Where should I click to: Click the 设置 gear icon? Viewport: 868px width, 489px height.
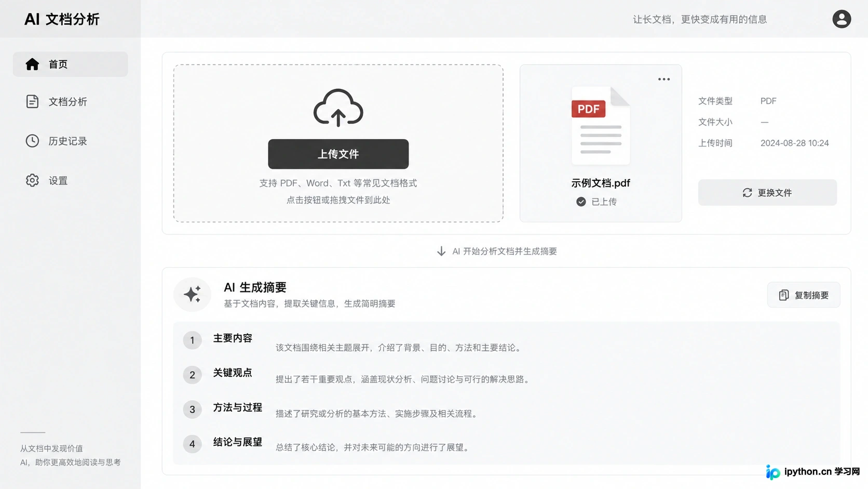[32, 180]
